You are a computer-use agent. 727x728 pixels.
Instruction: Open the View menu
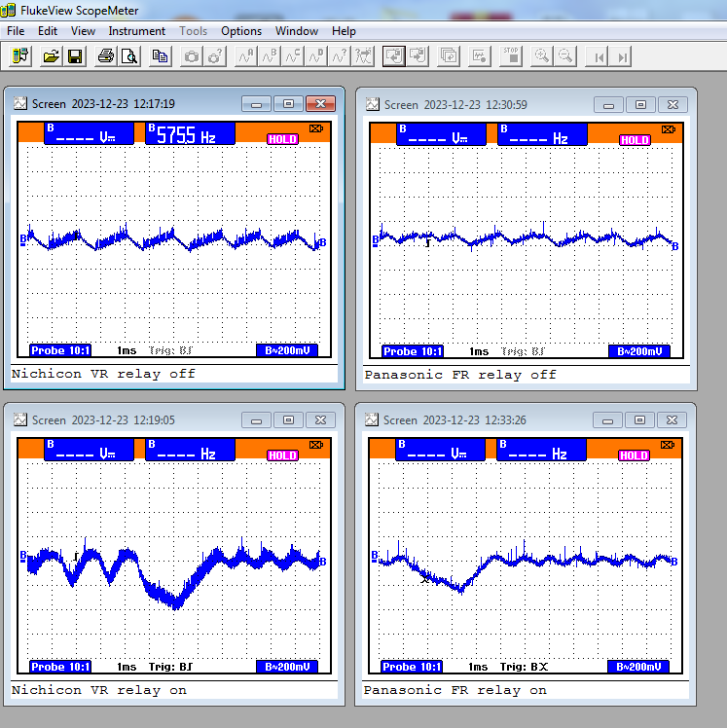coord(83,31)
